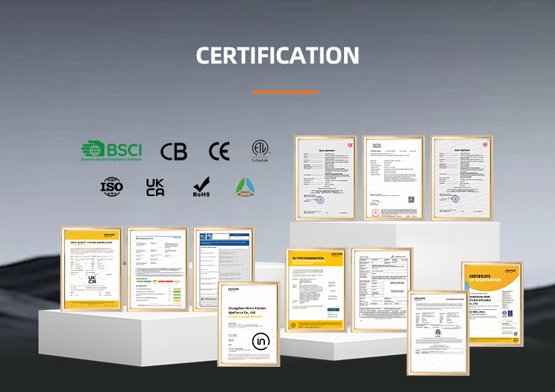The image size is (555, 392).
Task: Open the Intertek authorization letter at front right
Action: pos(438,333)
